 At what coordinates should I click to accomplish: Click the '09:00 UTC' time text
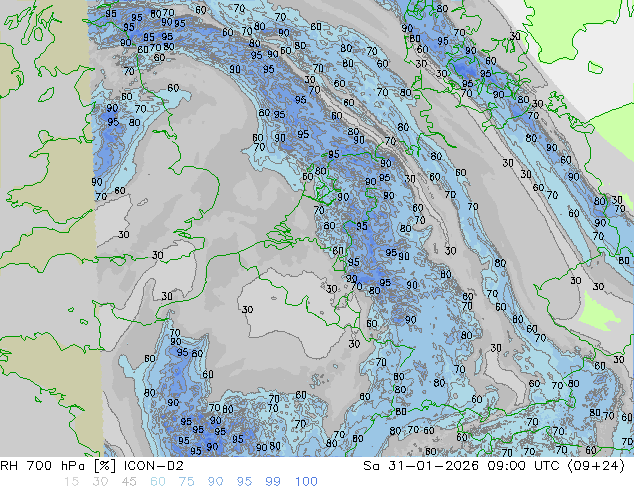tap(523, 466)
